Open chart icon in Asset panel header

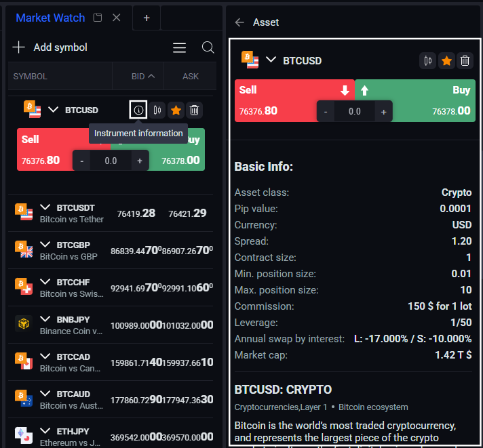pos(427,60)
